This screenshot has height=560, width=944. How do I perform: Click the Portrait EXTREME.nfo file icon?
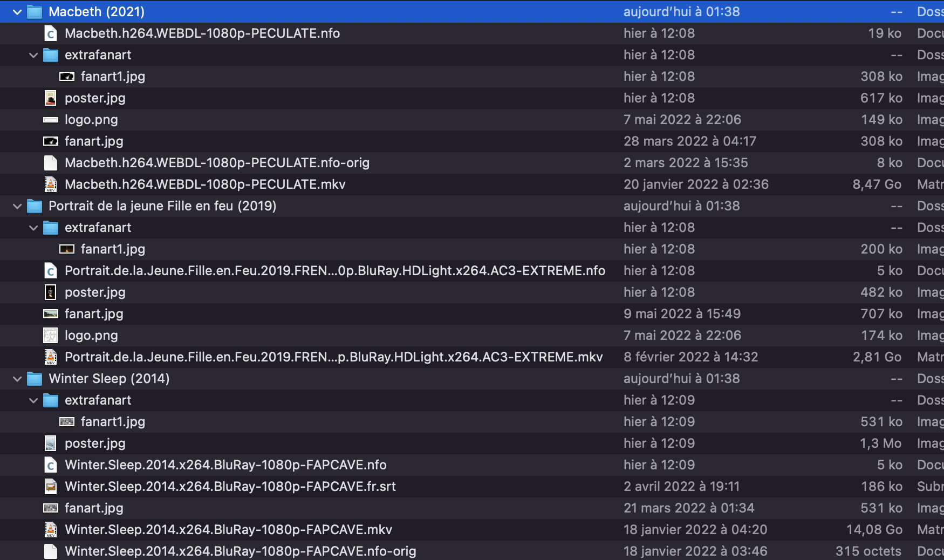(x=51, y=271)
